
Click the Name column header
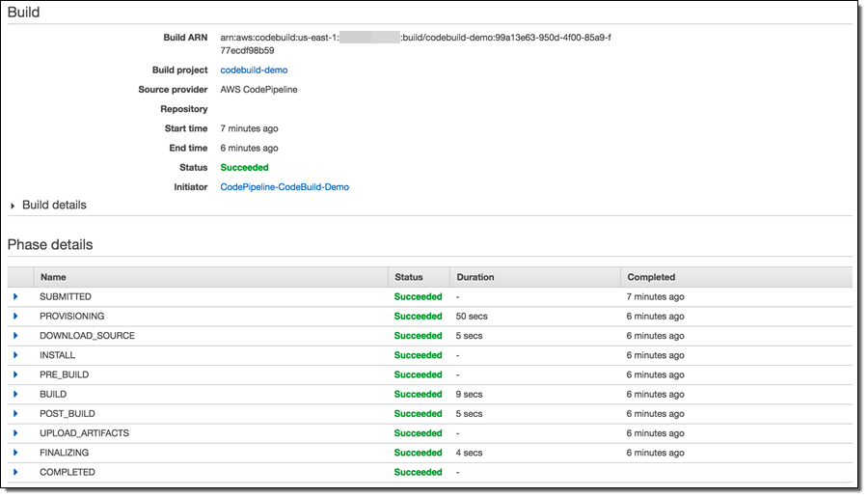53,277
